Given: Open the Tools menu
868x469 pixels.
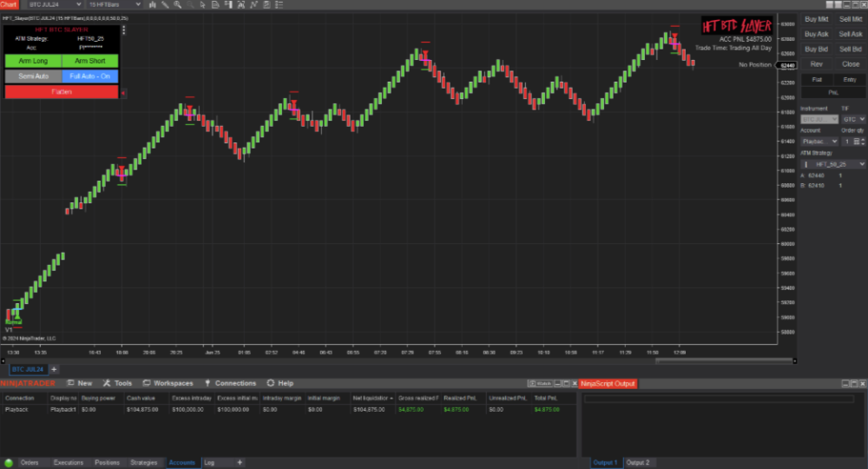Looking at the screenshot, I should pos(117,383).
